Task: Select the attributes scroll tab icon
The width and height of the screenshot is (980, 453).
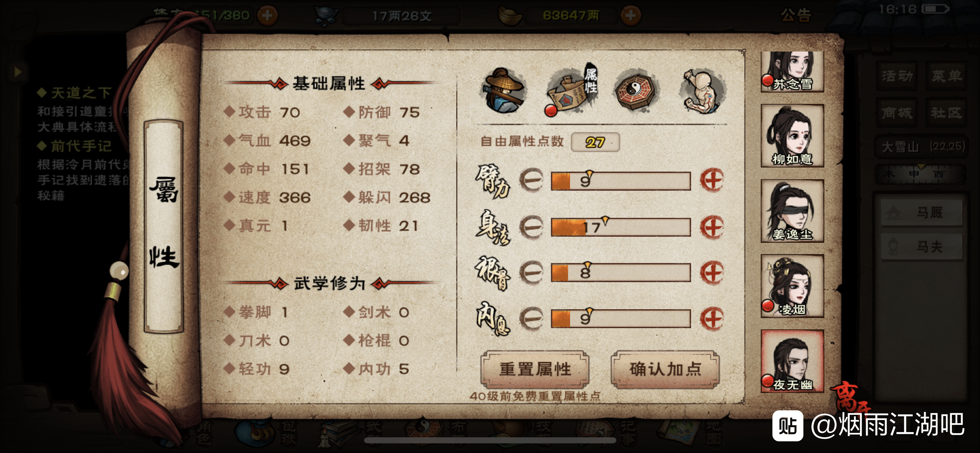Action: [571, 90]
